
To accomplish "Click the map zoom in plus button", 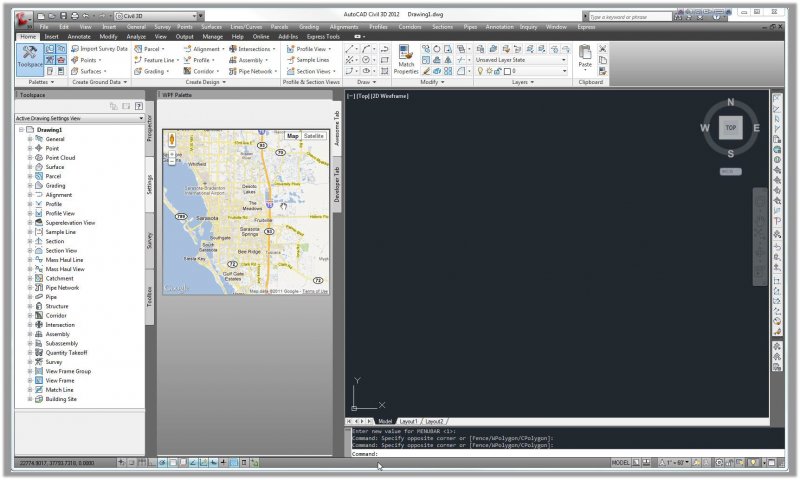I will [x=171, y=154].
